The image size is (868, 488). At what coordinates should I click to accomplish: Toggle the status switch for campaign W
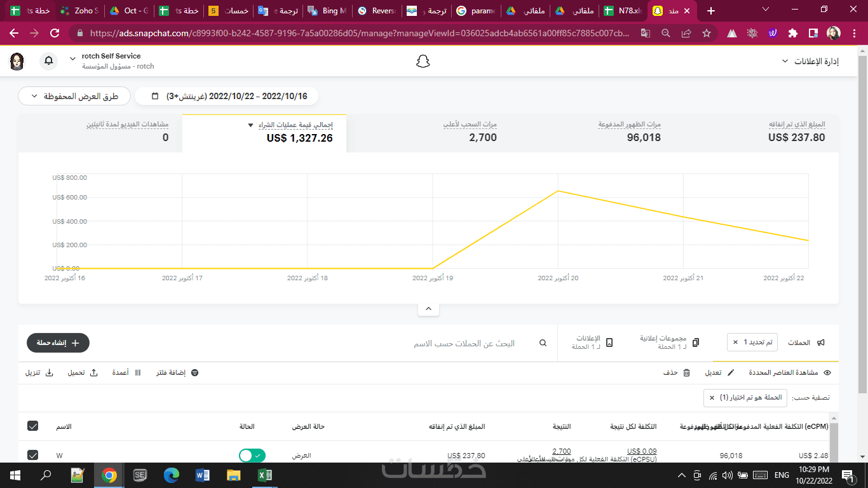click(x=252, y=456)
